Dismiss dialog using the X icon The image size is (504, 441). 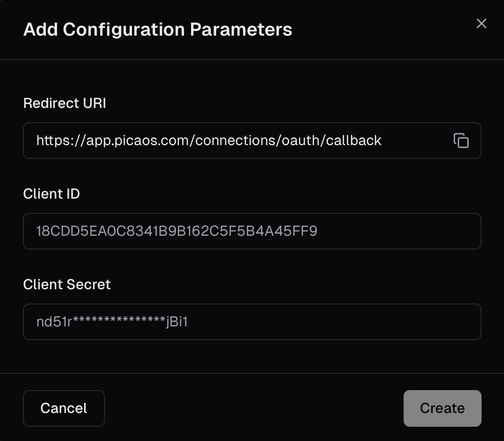[x=481, y=23]
